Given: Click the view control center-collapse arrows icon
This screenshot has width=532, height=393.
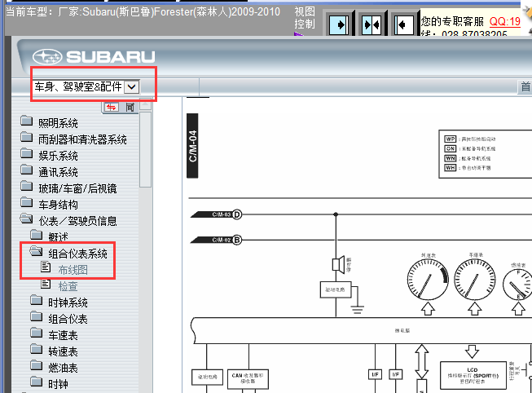Looking at the screenshot, I should point(372,24).
